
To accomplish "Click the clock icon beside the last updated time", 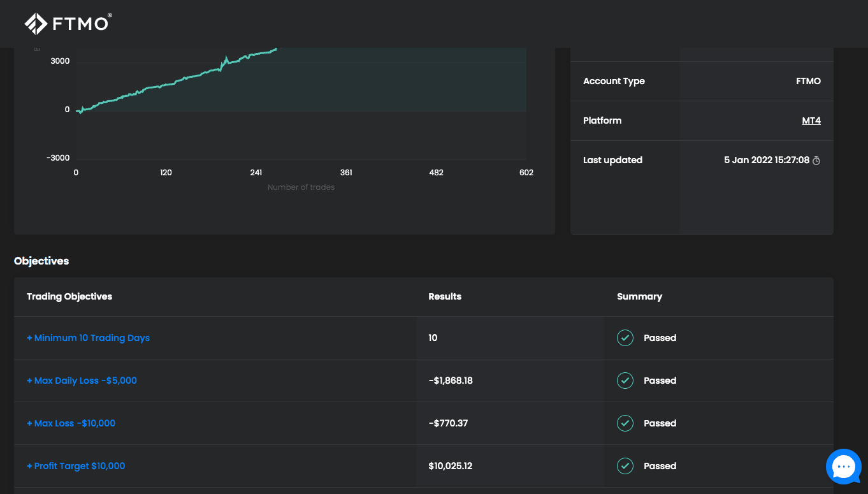I will 816,161.
